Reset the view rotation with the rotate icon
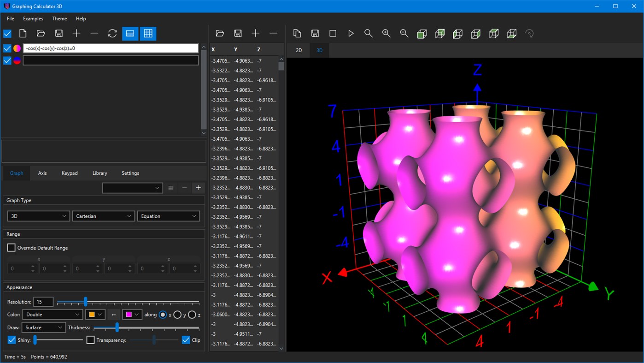The height and width of the screenshot is (363, 644). 529,33
